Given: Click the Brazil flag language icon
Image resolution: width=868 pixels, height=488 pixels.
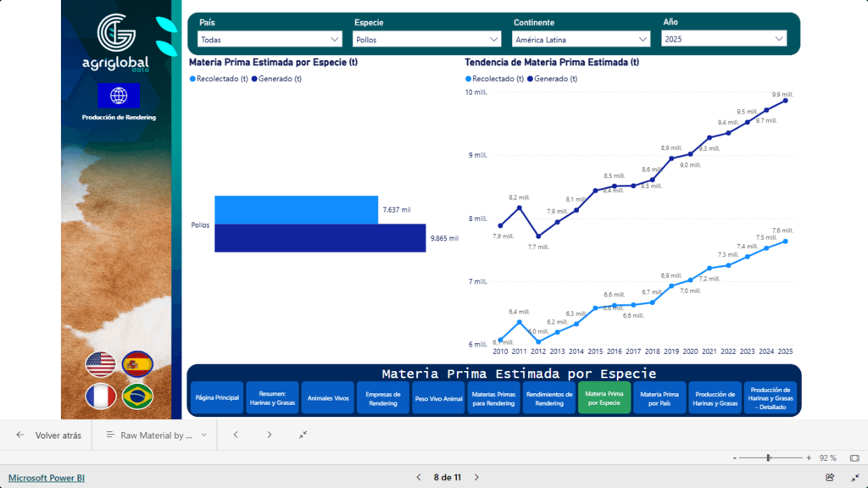Looking at the screenshot, I should click(x=137, y=396).
